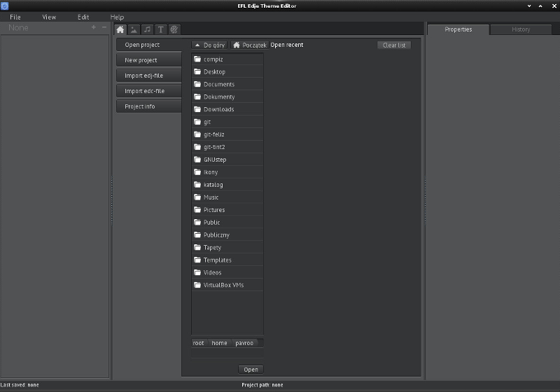Click the minus icon beside None

coord(104,27)
